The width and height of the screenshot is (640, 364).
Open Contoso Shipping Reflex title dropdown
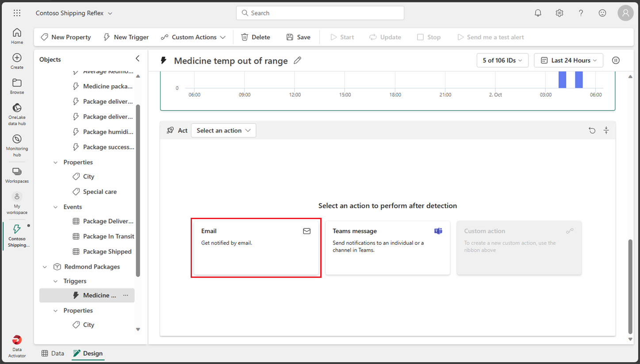pos(74,13)
